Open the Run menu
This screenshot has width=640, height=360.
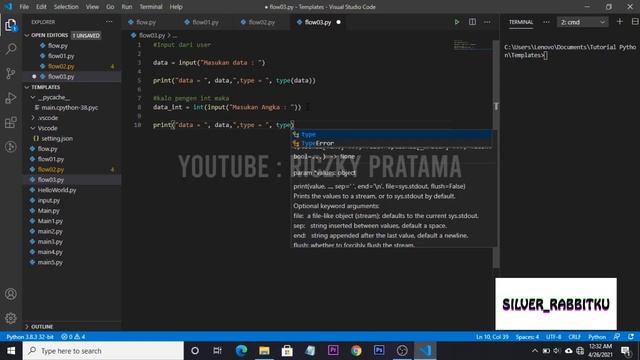click(127, 7)
